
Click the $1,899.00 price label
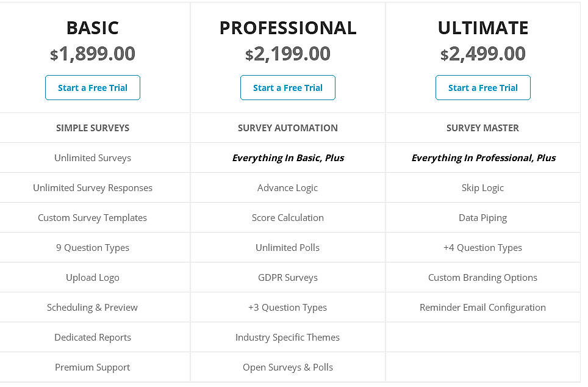coord(92,54)
